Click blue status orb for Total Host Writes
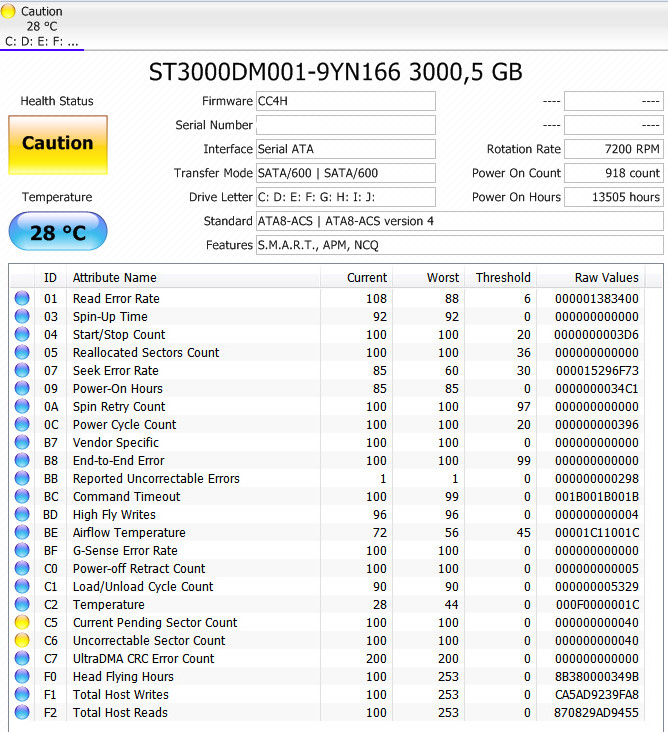 [22, 694]
